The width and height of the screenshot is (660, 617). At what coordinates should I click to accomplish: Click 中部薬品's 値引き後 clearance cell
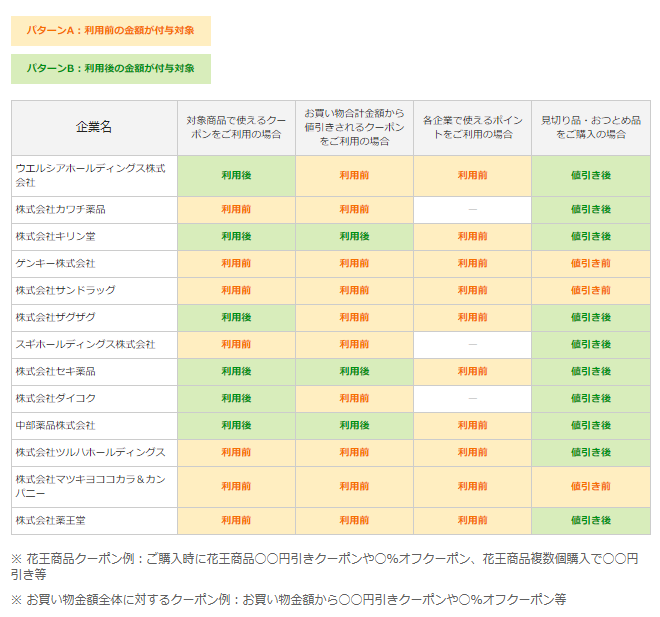pyautogui.click(x=591, y=426)
